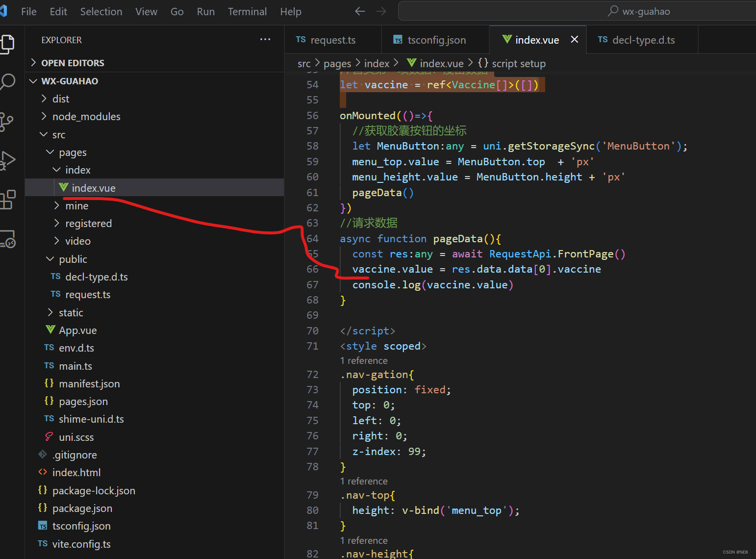Open the Terminal menu
Viewport: 756px width, 559px height.
click(247, 11)
